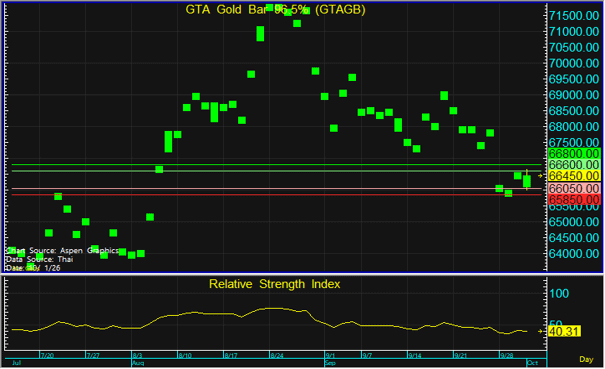
Task: Select the 71000.00 price axis label
Action: (x=574, y=31)
